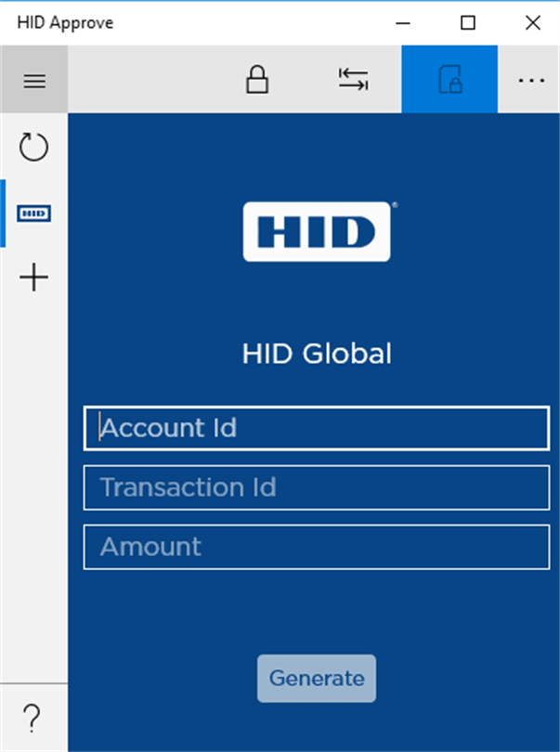Open the more options ellipsis menu
This screenshot has height=752, width=560.
(531, 80)
